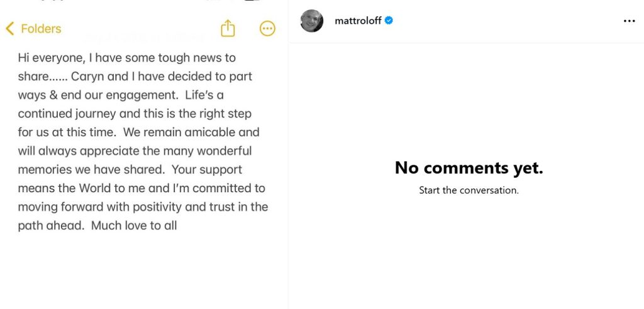
Task: Click the "No comments yet." heading
Action: click(x=469, y=168)
